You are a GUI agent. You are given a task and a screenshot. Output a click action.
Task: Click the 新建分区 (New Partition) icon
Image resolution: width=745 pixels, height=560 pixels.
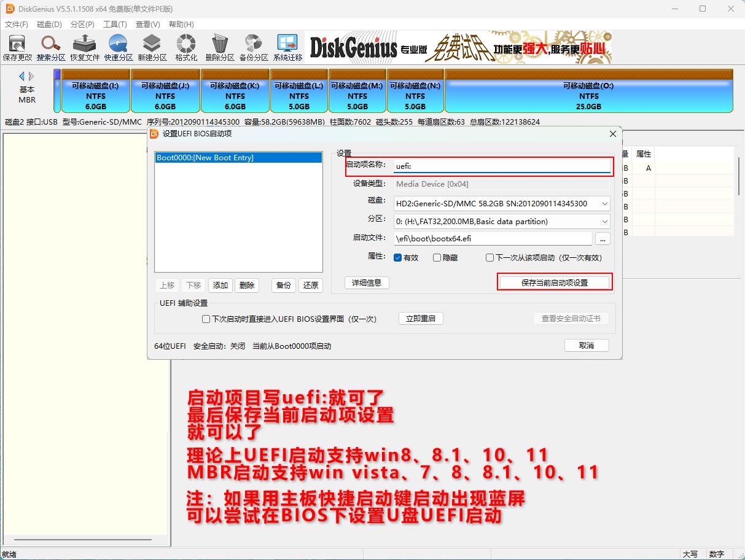coord(152,47)
